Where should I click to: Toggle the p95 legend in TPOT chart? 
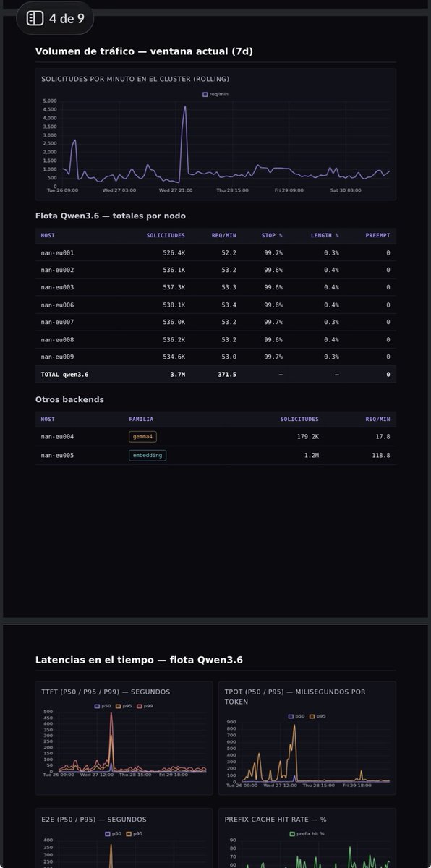tap(317, 716)
